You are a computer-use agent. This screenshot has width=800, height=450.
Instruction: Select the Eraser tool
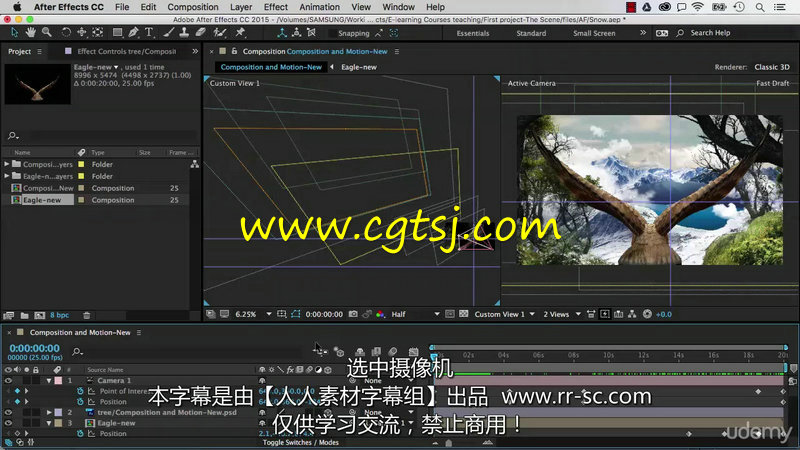click(201, 33)
